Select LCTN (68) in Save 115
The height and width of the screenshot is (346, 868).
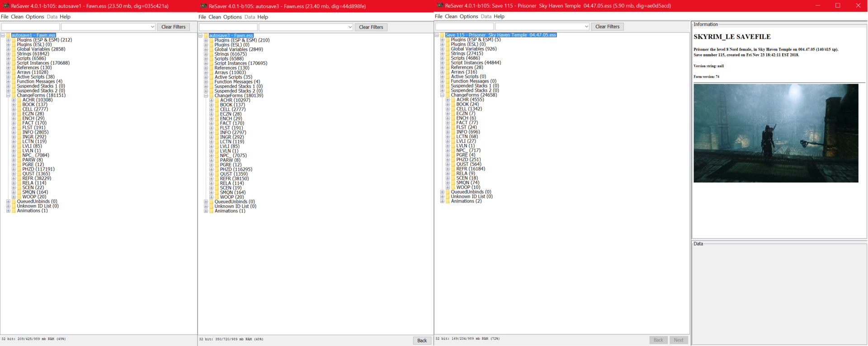point(467,136)
